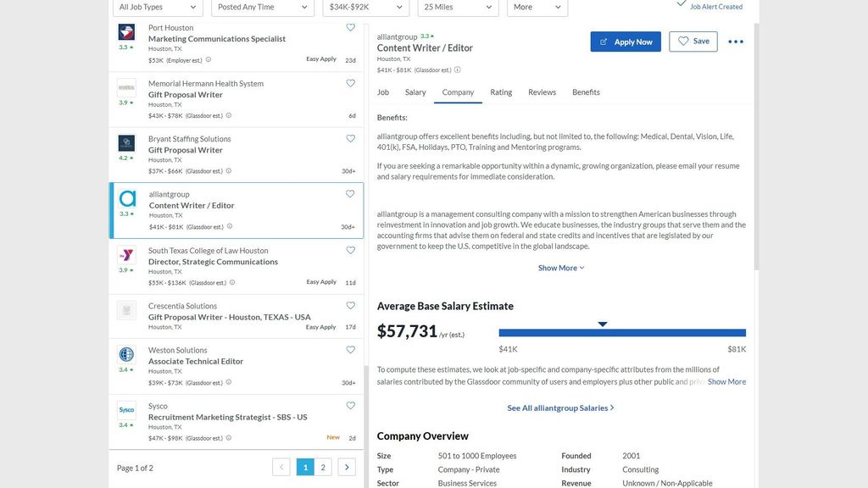The width and height of the screenshot is (868, 488).
Task: Switch to the Reviews tab
Action: [541, 91]
